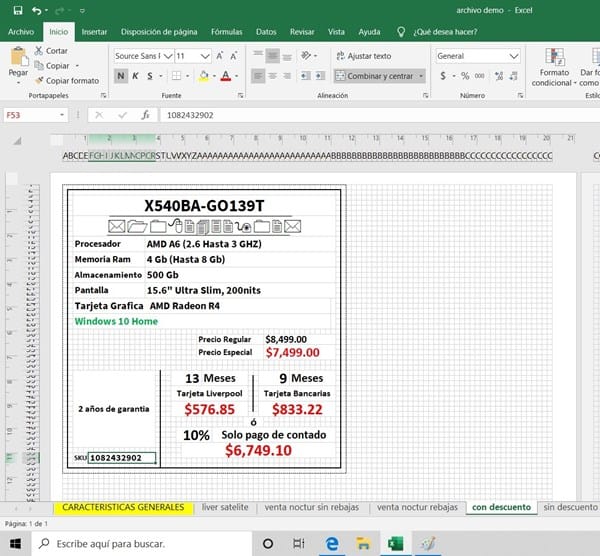Click the insert function fx icon

(x=146, y=115)
